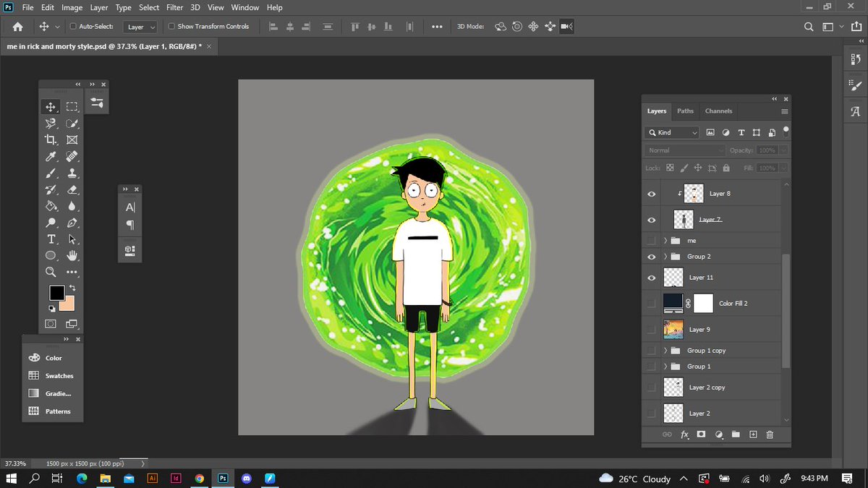The width and height of the screenshot is (868, 488).
Task: Select the Crop tool
Action: [51, 140]
